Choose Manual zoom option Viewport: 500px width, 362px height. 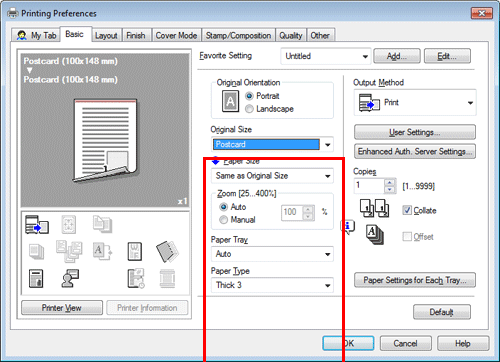(x=223, y=220)
